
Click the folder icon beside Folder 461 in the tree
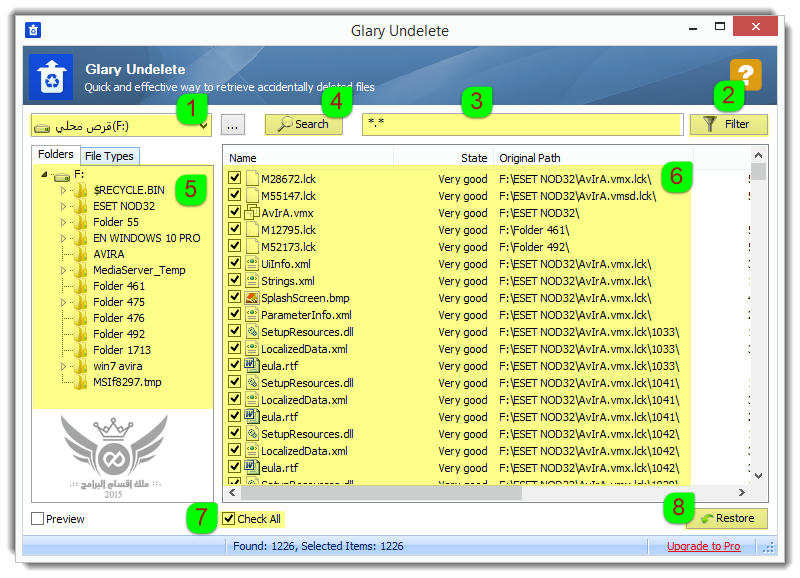point(80,286)
